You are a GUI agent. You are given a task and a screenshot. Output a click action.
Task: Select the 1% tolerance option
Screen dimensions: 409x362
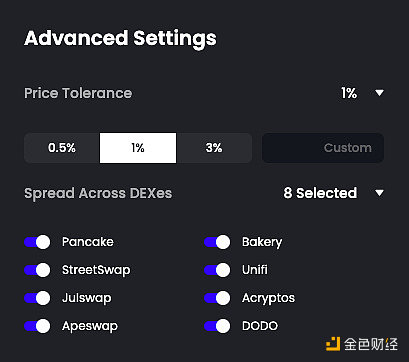click(138, 148)
